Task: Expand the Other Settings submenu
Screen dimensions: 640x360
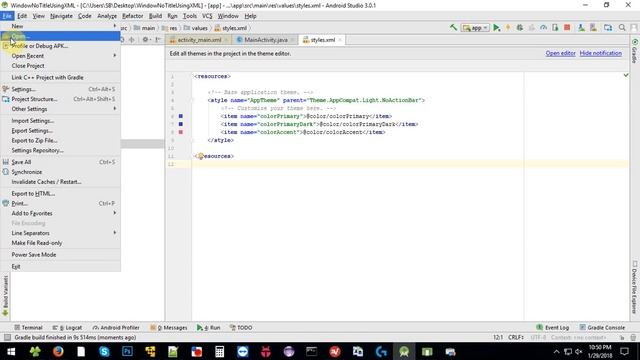Action: pyautogui.click(x=60, y=109)
